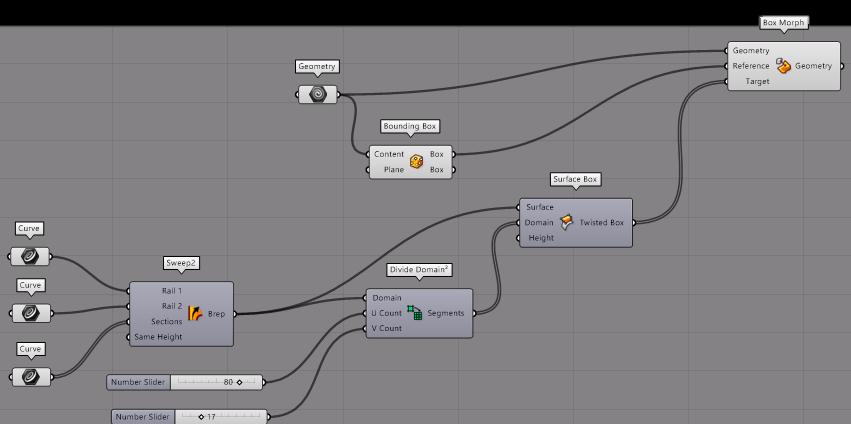Click the V Count input

click(x=386, y=328)
